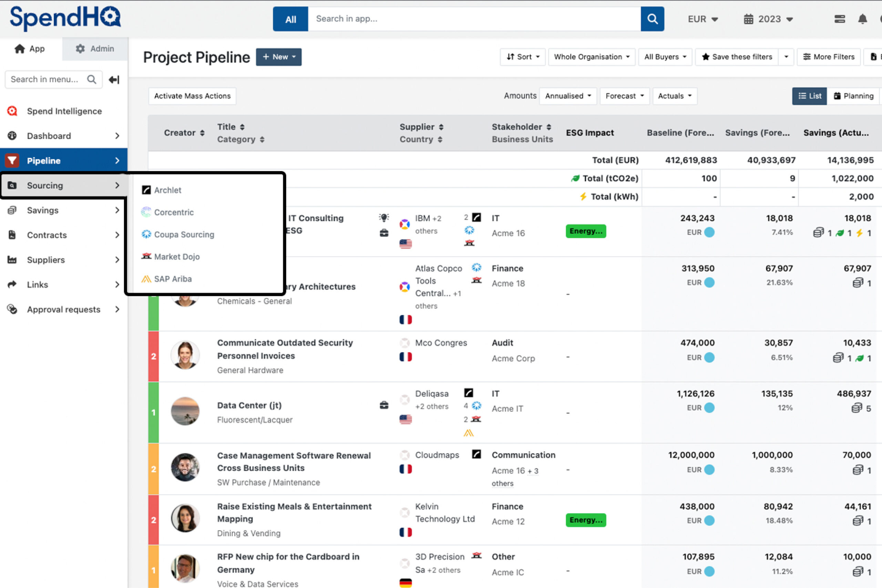Switch to List view
Image resolution: width=882 pixels, height=588 pixels.
(x=809, y=96)
